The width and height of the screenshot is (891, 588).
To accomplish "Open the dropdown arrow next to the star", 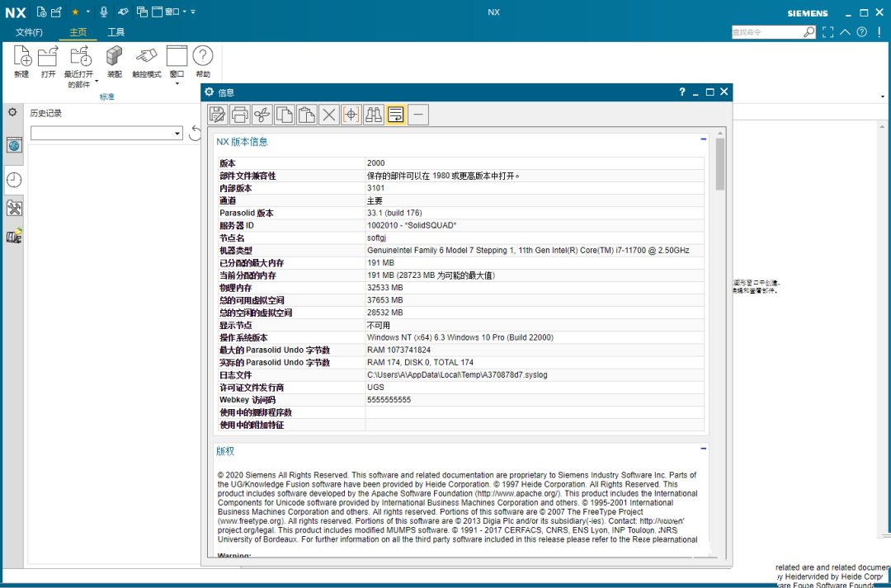I will [x=88, y=12].
